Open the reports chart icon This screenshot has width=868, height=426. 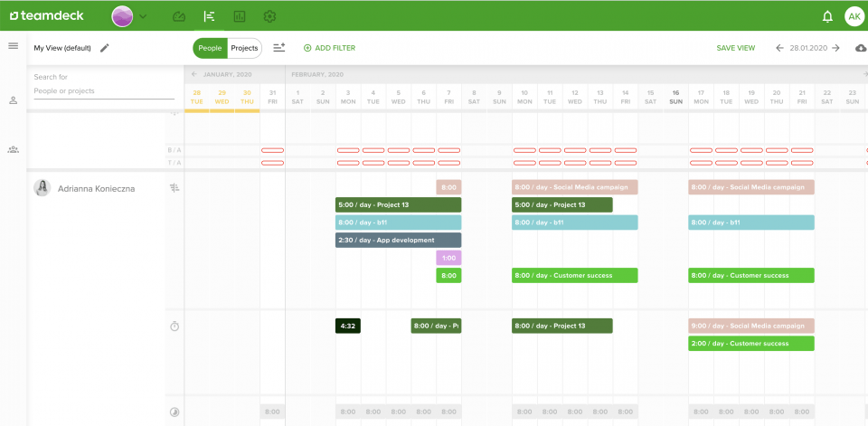point(239,16)
